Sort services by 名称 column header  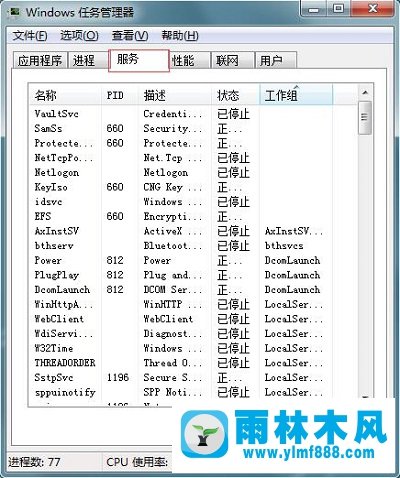pyautogui.click(x=65, y=95)
